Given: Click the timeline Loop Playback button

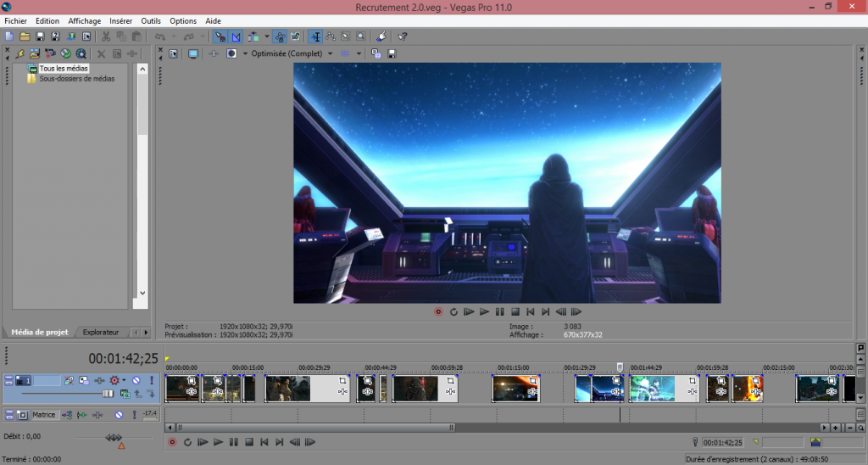Looking at the screenshot, I should [187, 442].
